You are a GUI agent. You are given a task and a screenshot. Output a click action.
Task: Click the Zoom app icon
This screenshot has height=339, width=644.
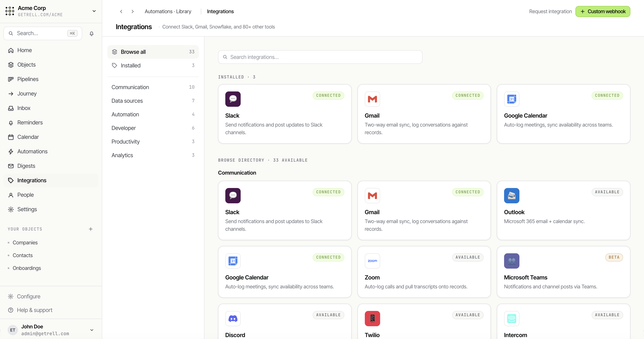[372, 261]
